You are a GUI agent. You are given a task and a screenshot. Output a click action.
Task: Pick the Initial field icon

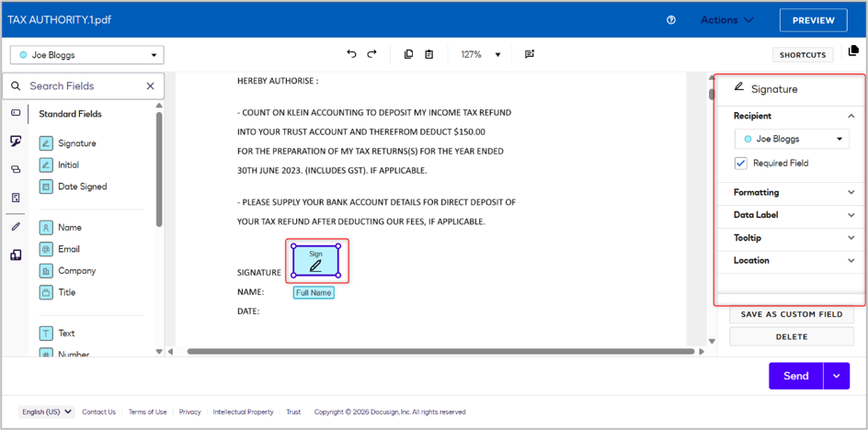pyautogui.click(x=46, y=164)
